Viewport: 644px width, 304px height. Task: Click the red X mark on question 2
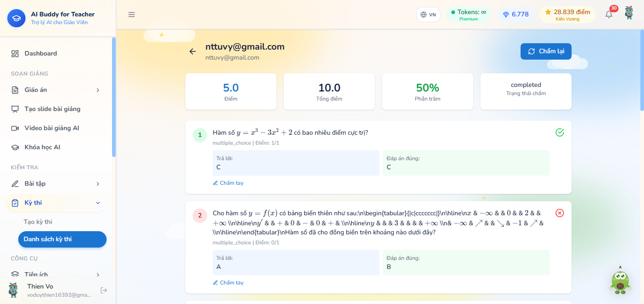(x=560, y=213)
